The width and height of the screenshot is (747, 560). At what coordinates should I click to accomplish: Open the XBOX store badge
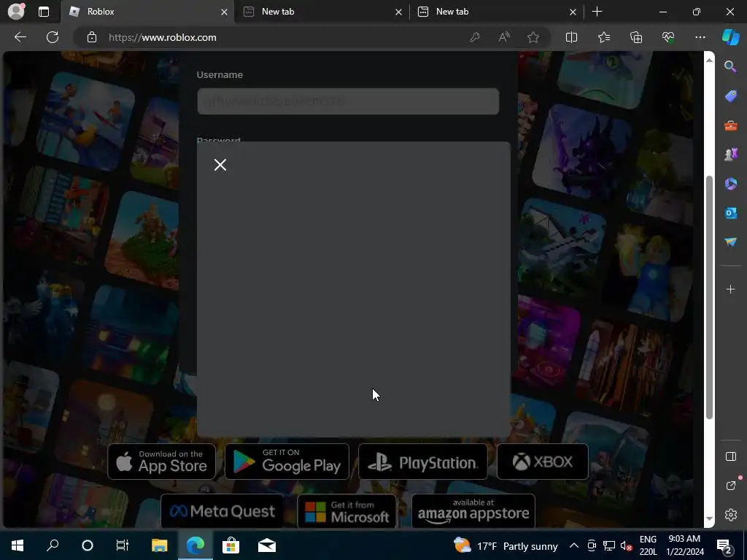[542, 462]
